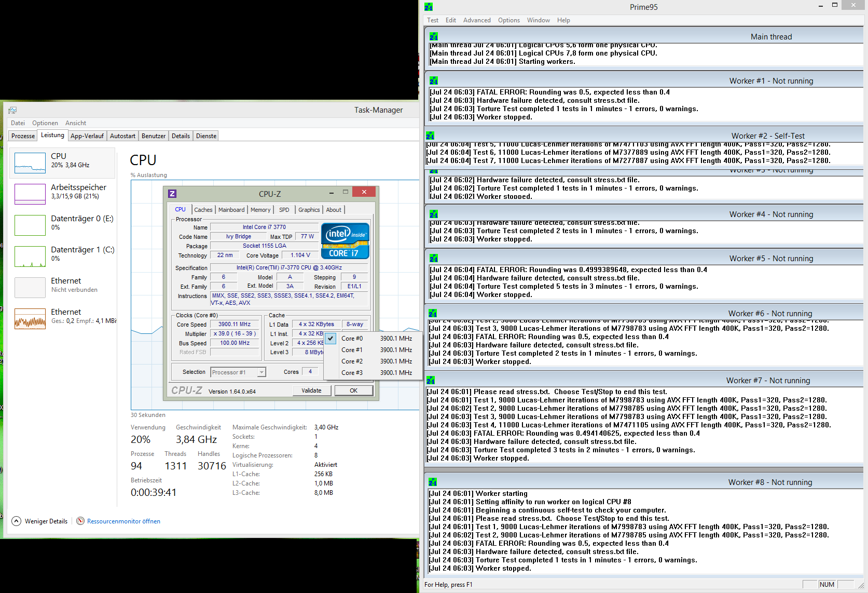Image resolution: width=868 pixels, height=593 pixels.
Task: Close the CPU-Z window
Action: 364,192
